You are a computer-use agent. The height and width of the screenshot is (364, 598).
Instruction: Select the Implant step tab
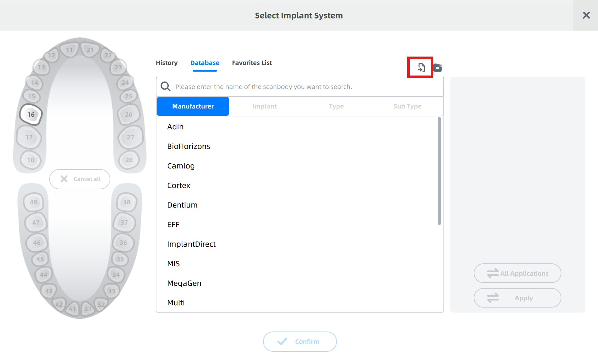tap(265, 106)
